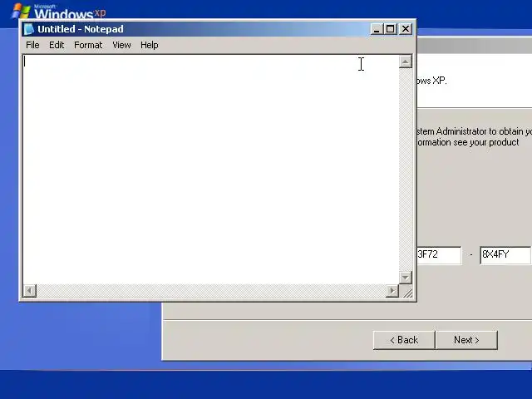Open the Format menu in Notepad
The width and height of the screenshot is (532, 399).
(x=88, y=45)
